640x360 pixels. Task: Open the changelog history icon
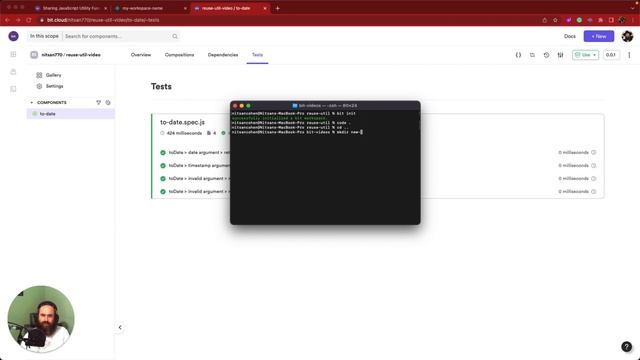(x=546, y=55)
